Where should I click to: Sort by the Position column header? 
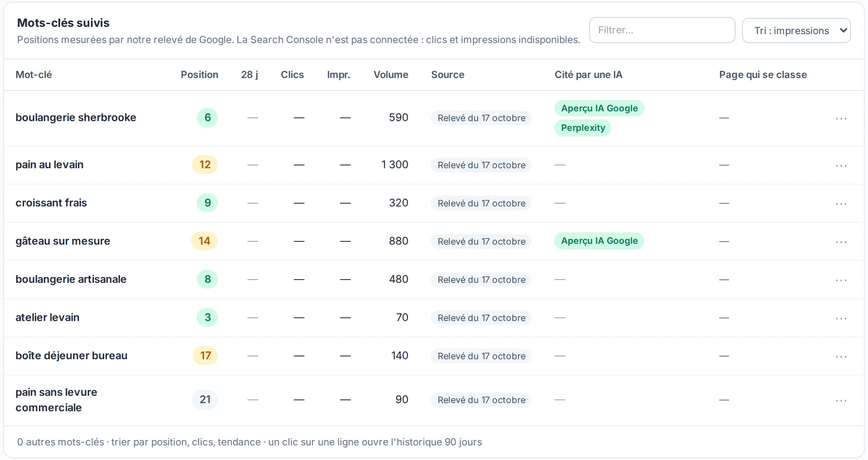[x=199, y=75]
